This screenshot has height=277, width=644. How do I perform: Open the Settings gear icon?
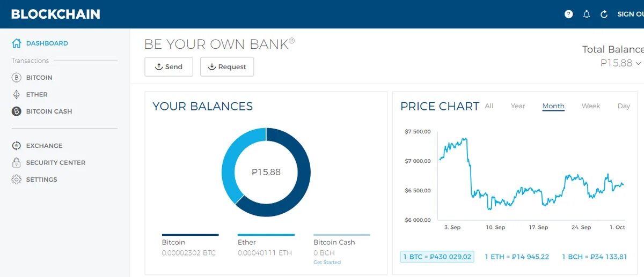click(x=17, y=179)
